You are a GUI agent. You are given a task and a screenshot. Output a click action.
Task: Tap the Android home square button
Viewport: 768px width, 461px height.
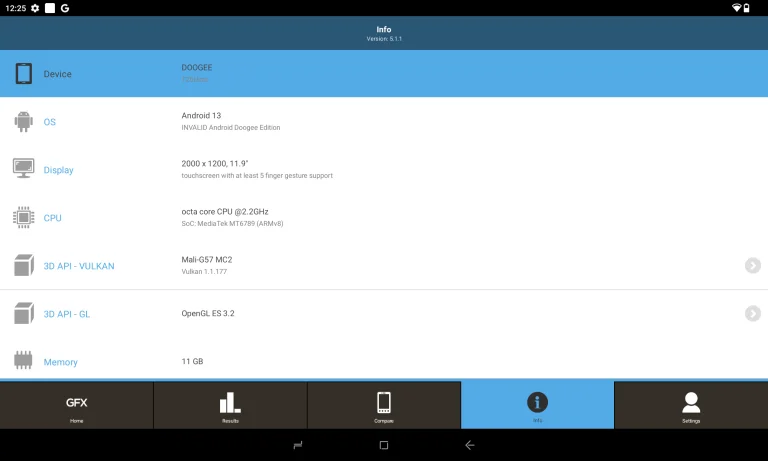tap(384, 445)
